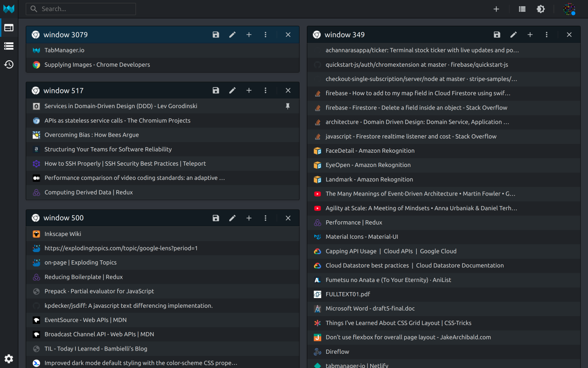This screenshot has height=368, width=588.
Task: Unpin the Services in Domain-Driven Design tab
Action: pyautogui.click(x=288, y=106)
